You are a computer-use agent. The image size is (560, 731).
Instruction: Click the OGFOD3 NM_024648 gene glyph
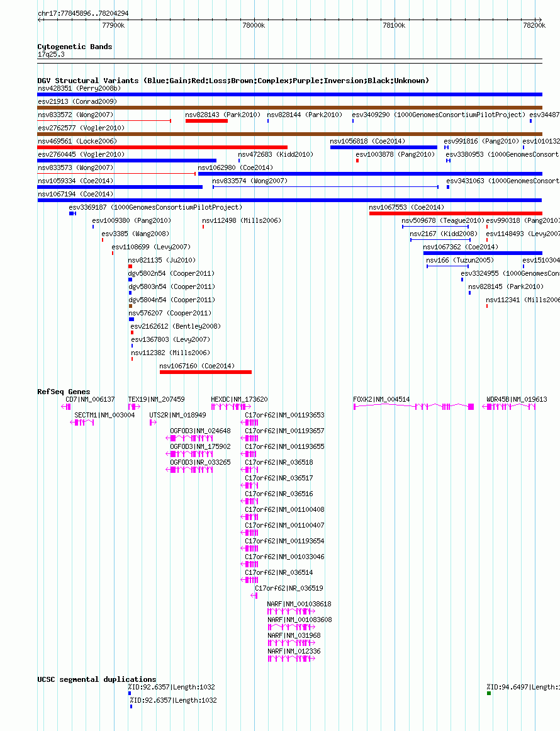(x=189, y=438)
